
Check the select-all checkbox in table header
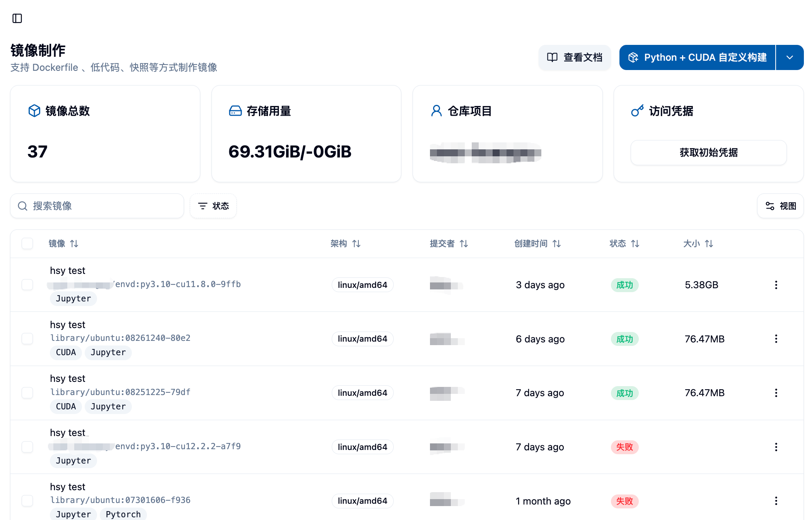tap(27, 244)
